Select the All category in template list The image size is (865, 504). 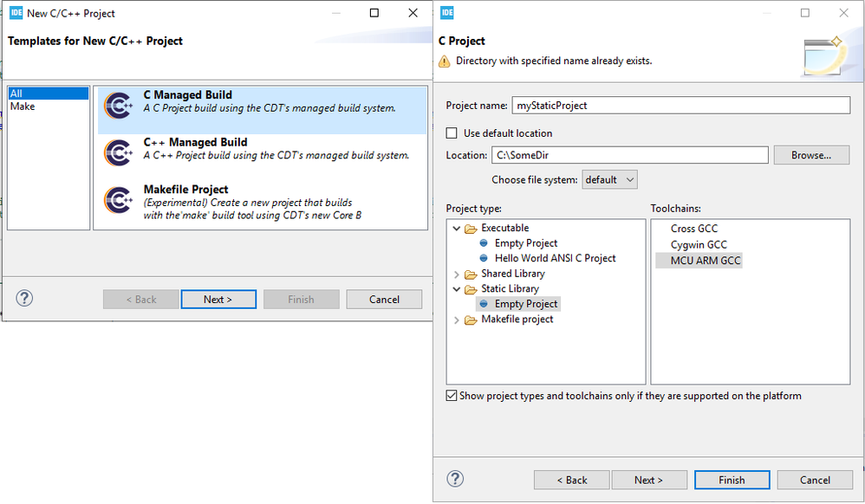[16, 94]
